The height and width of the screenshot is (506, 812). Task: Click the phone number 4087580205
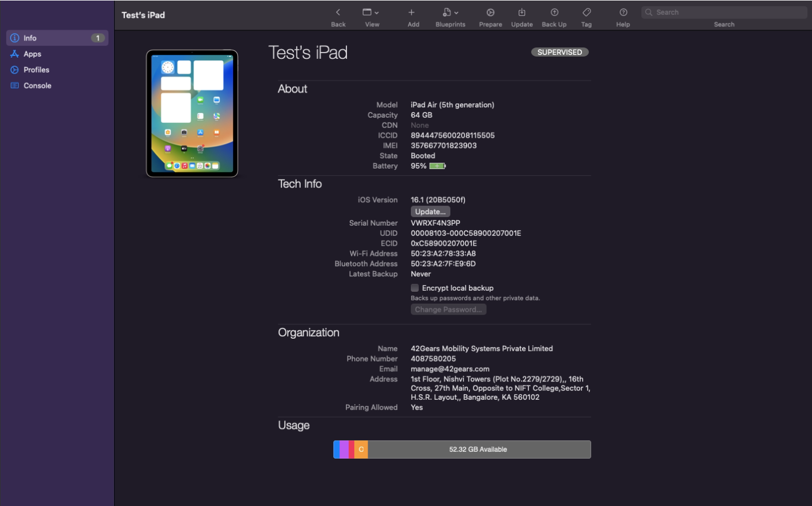(x=433, y=359)
